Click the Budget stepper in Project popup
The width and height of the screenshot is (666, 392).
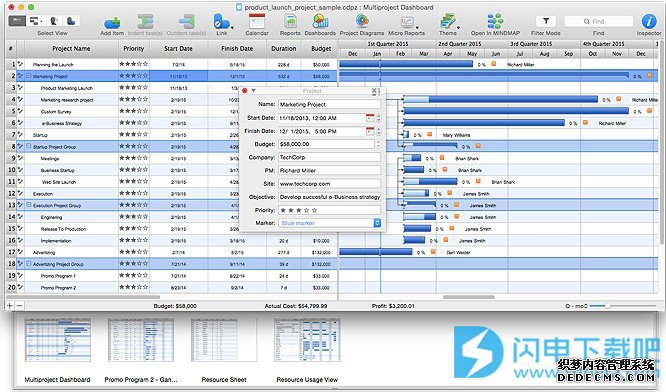coord(378,144)
